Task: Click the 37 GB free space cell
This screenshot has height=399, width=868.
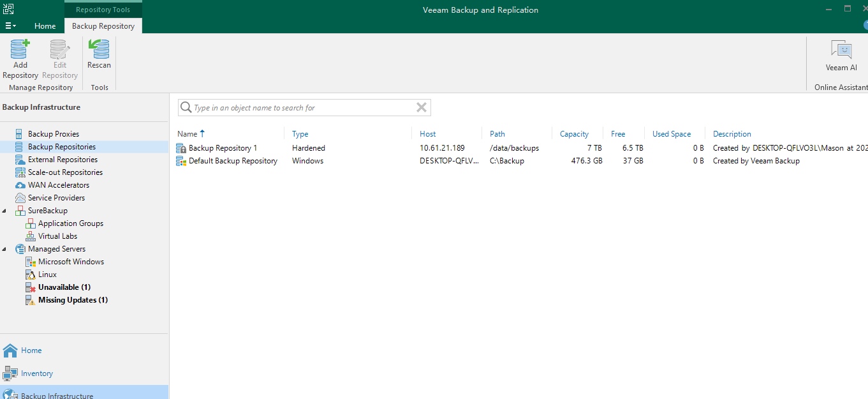Action: 633,161
